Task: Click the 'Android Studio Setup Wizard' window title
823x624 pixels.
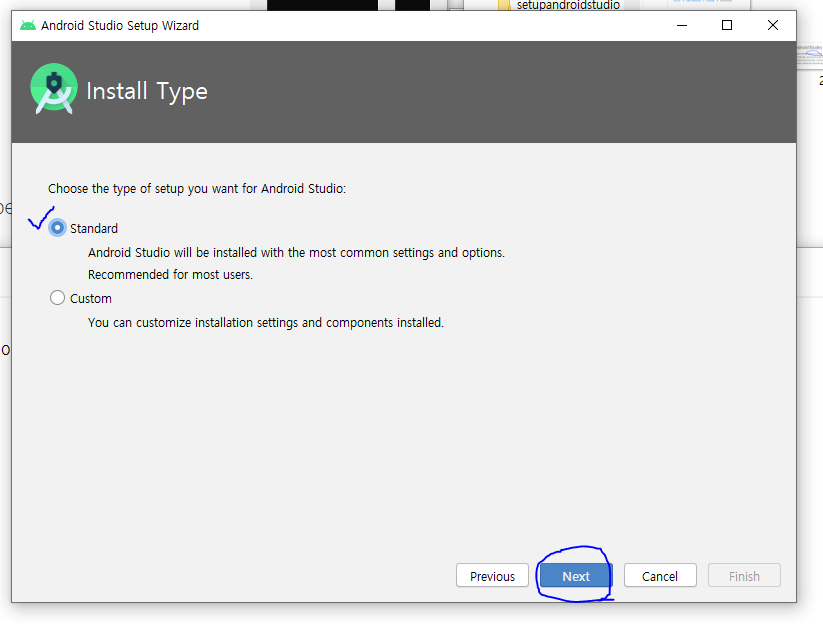Action: 120,26
